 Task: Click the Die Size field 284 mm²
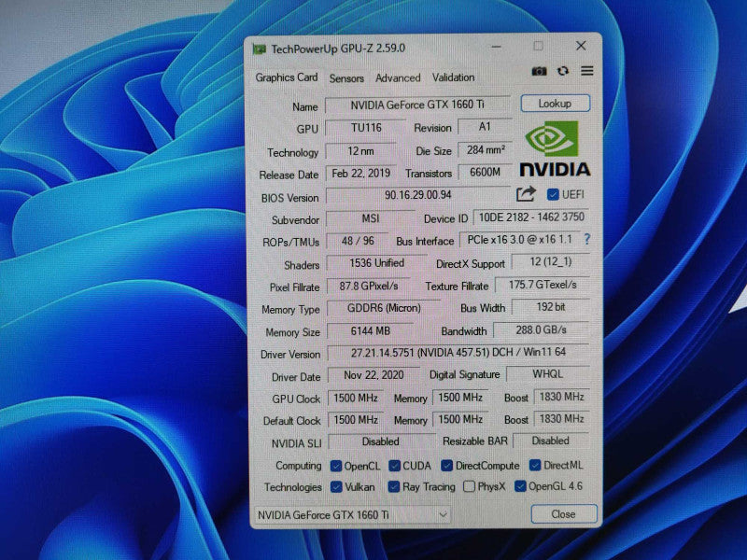485,150
